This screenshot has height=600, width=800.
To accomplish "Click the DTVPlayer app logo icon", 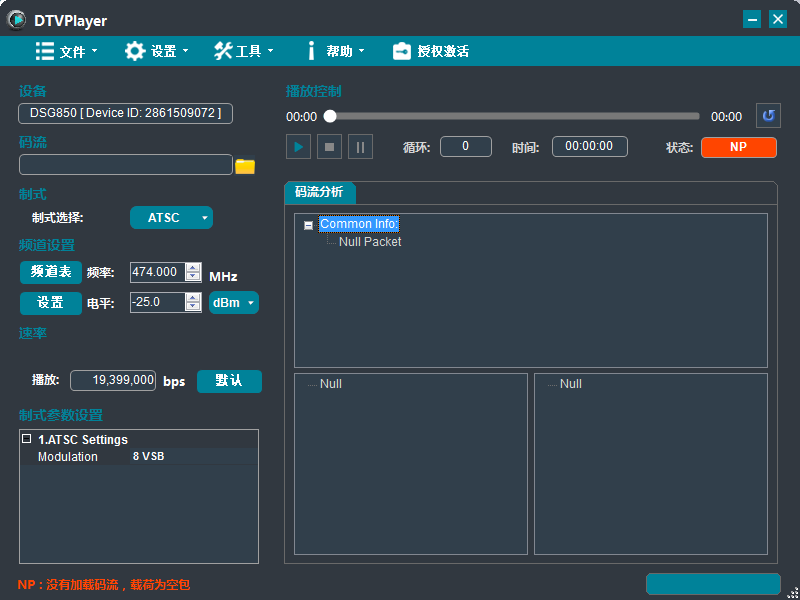I will pos(17,20).
